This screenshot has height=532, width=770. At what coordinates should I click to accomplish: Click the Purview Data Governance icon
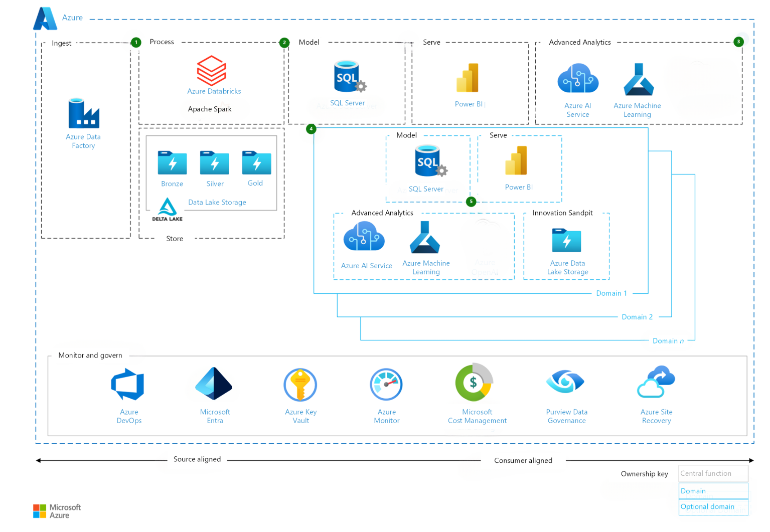coord(566,382)
